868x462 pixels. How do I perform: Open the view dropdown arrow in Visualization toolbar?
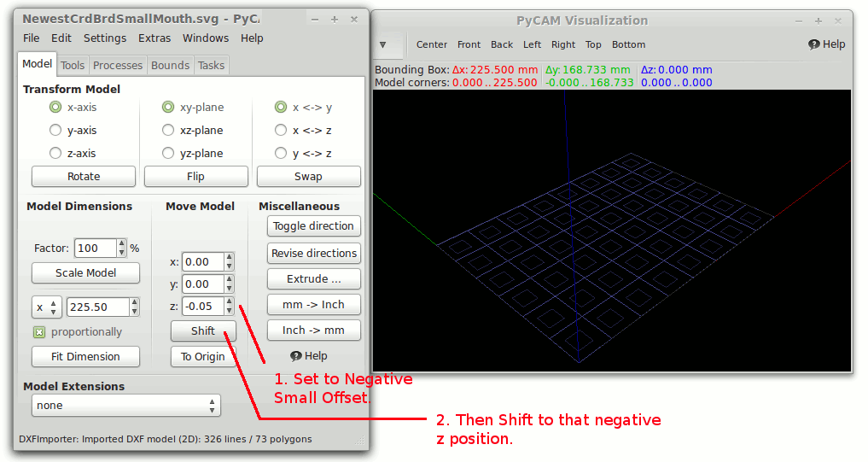pos(382,45)
